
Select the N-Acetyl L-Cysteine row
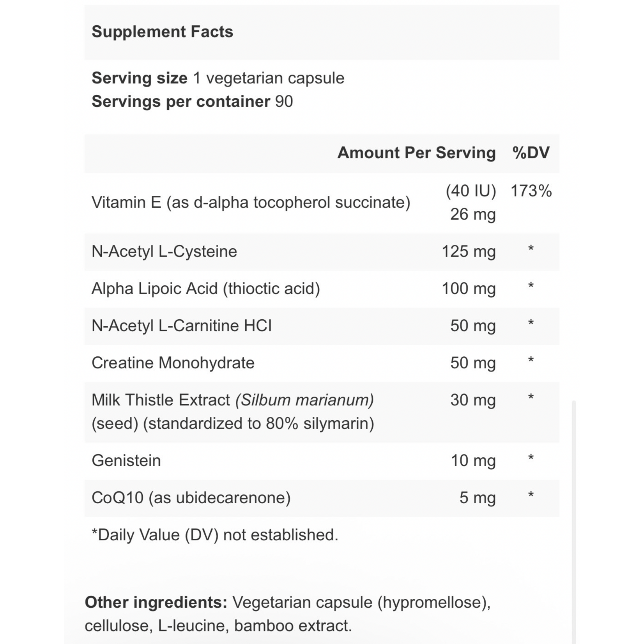pyautogui.click(x=164, y=251)
